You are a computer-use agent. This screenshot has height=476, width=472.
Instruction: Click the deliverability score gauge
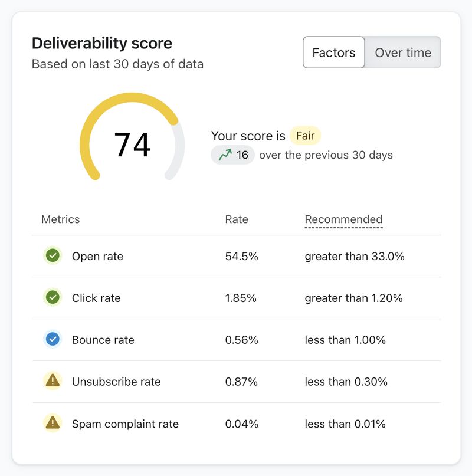pyautogui.click(x=132, y=137)
